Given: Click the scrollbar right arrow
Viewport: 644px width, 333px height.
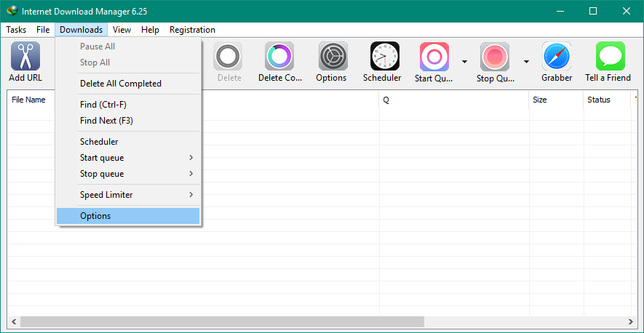Looking at the screenshot, I should tap(630, 321).
